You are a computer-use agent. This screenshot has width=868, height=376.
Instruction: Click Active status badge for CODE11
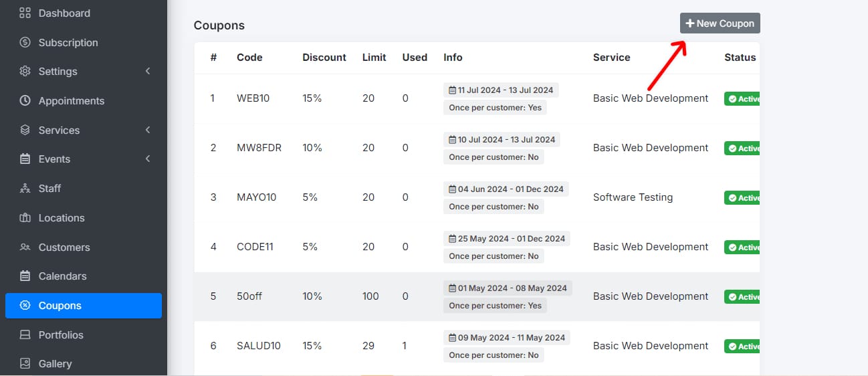pyautogui.click(x=742, y=248)
